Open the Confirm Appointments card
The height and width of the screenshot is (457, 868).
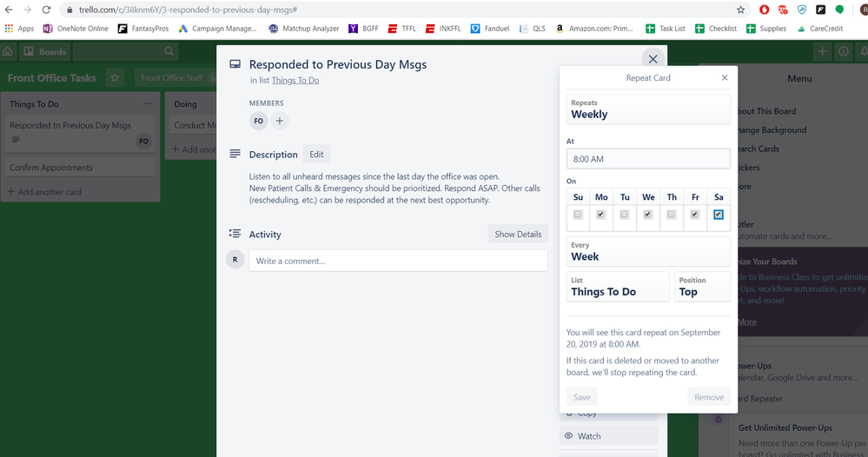tap(80, 168)
